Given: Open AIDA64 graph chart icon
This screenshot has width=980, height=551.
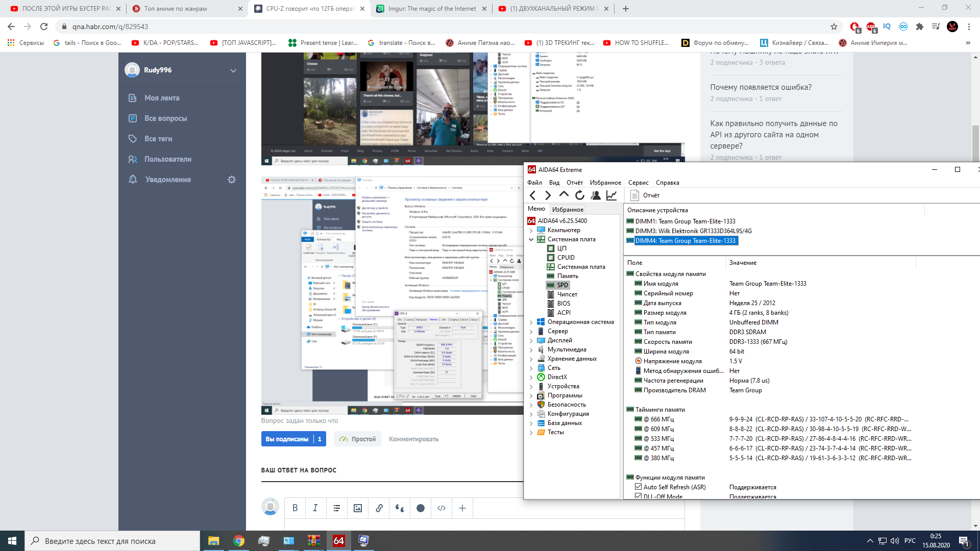Looking at the screenshot, I should pyautogui.click(x=611, y=195).
